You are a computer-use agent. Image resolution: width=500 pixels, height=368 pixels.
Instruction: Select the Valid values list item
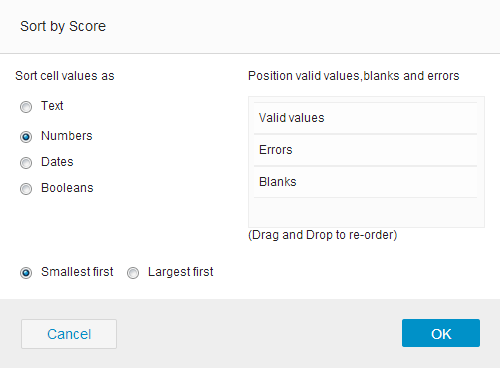(365, 118)
